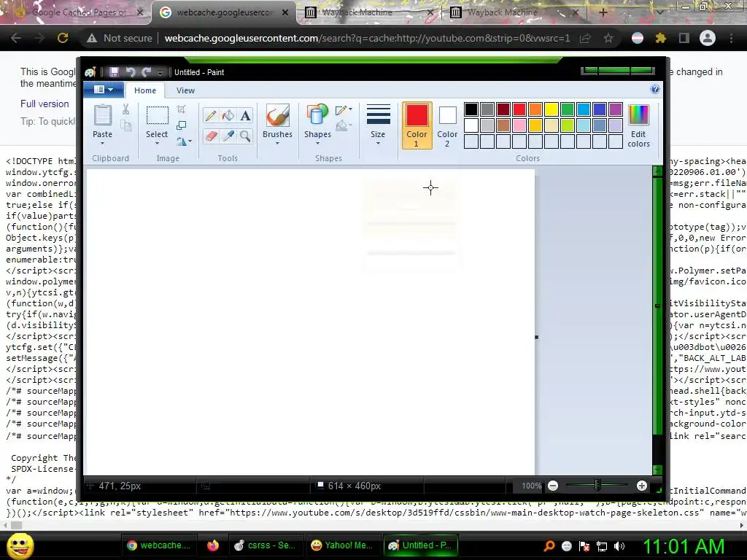Image resolution: width=747 pixels, height=560 pixels.
Task: Open the Rotate or flip dropdown
Action: point(184,141)
